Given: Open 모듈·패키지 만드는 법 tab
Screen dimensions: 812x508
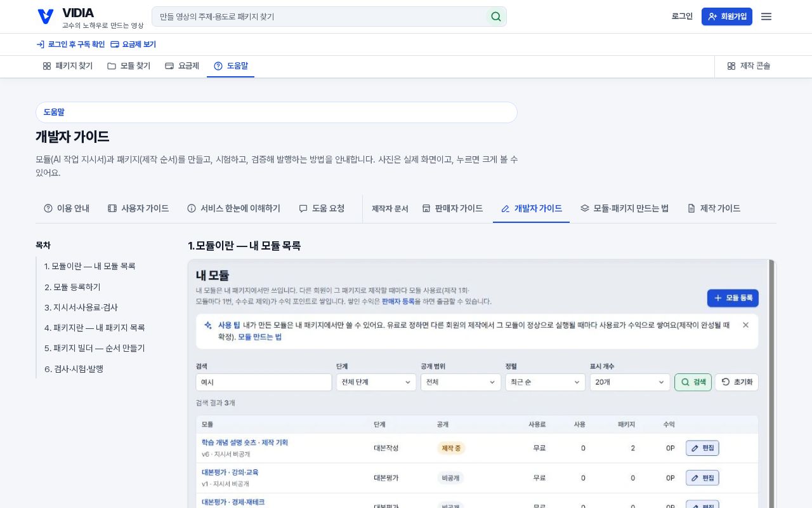Looking at the screenshot, I should [x=624, y=208].
